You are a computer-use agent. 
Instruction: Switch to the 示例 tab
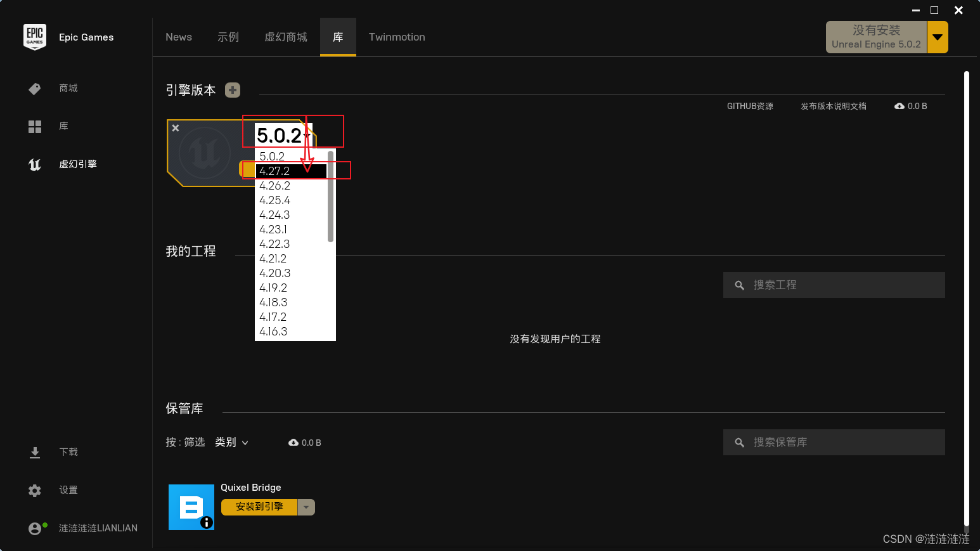[228, 37]
